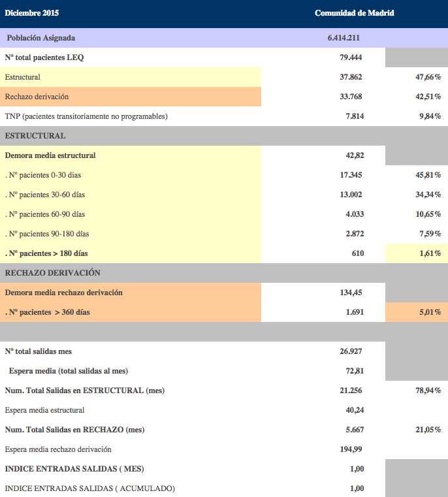The width and height of the screenshot is (448, 497).
Task: Click the 'Nº pacientes 60-90 días' row label
Action: click(x=45, y=214)
